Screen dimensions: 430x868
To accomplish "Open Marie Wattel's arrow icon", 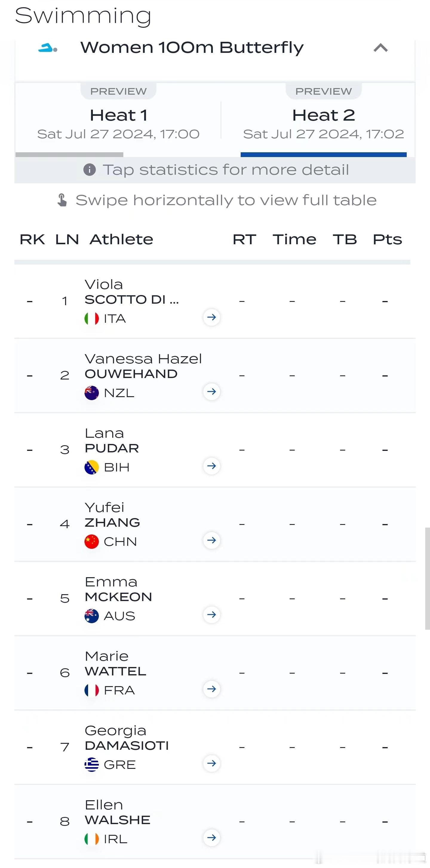I will [x=212, y=689].
